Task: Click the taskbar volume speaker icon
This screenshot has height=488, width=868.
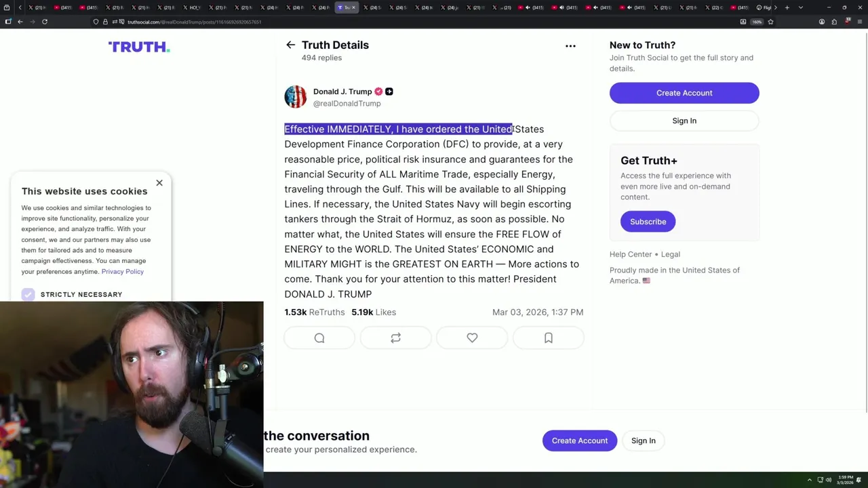Action: (828, 480)
